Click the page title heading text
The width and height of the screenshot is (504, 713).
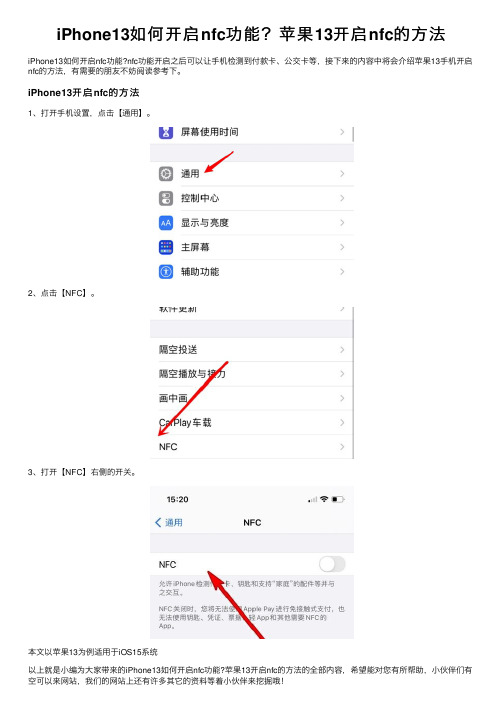(251, 35)
